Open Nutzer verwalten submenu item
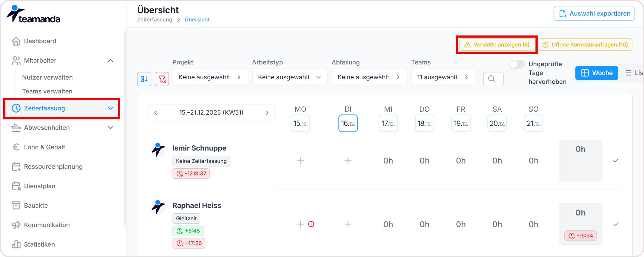The height and width of the screenshot is (257, 644). (x=47, y=77)
